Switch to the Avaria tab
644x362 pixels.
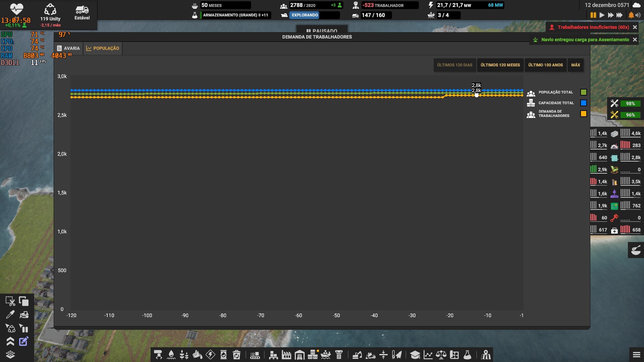click(68, 48)
